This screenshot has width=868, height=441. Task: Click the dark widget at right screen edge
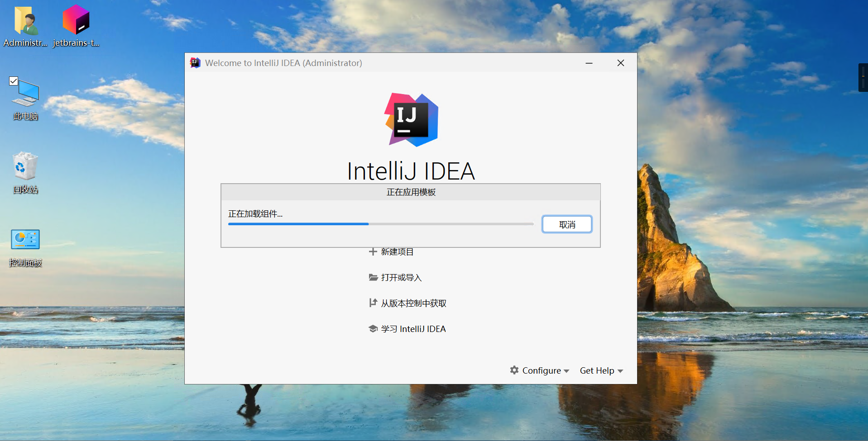(x=863, y=77)
